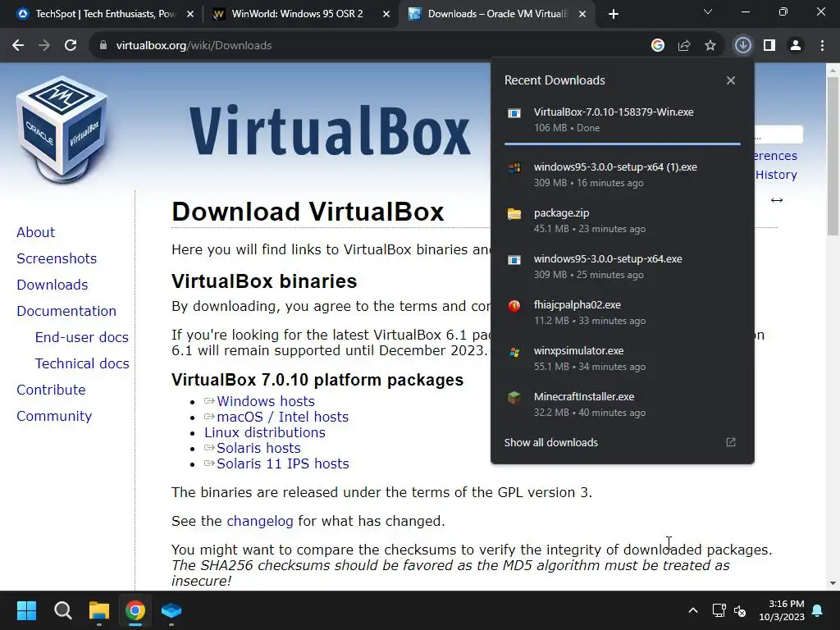
Task: Click the Google icon in address bar
Action: pos(658,46)
